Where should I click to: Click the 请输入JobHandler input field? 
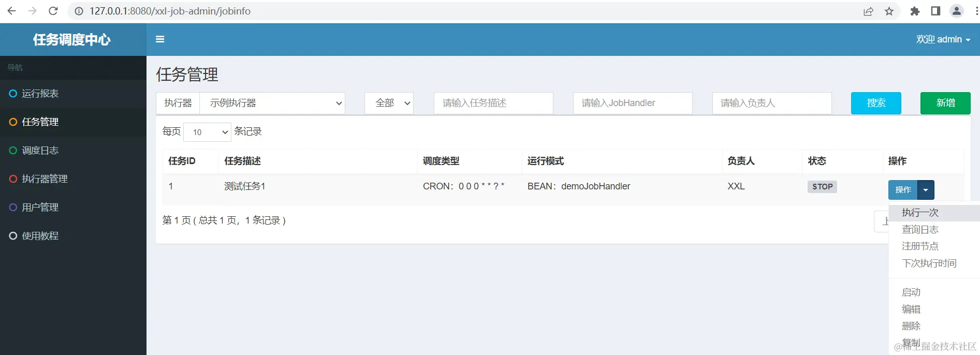633,103
